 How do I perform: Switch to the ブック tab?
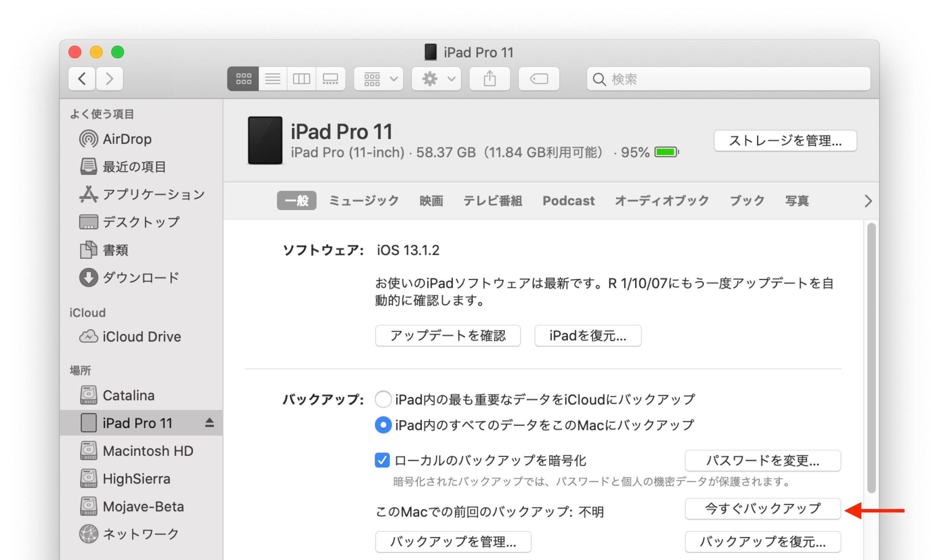pos(747,200)
